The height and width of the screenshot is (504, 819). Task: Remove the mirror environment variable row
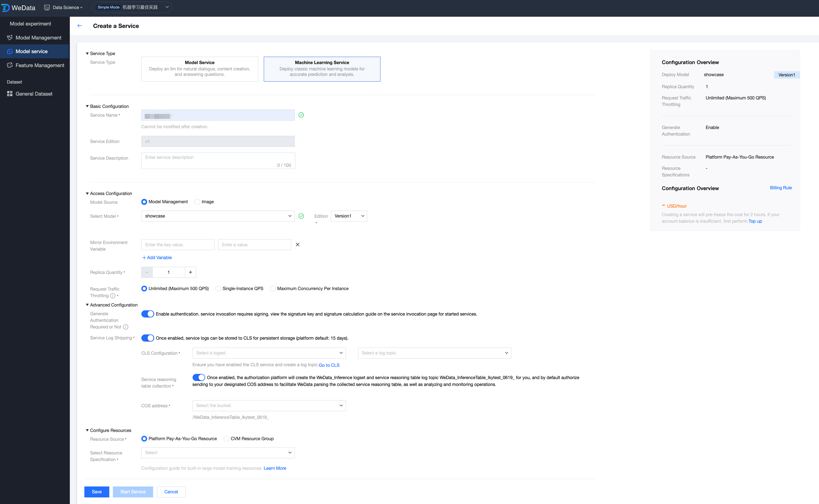297,245
